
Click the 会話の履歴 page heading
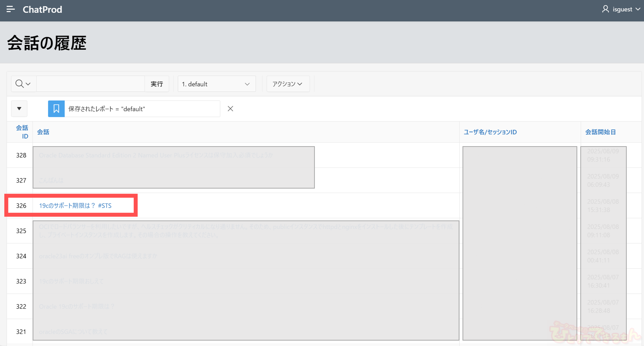47,43
